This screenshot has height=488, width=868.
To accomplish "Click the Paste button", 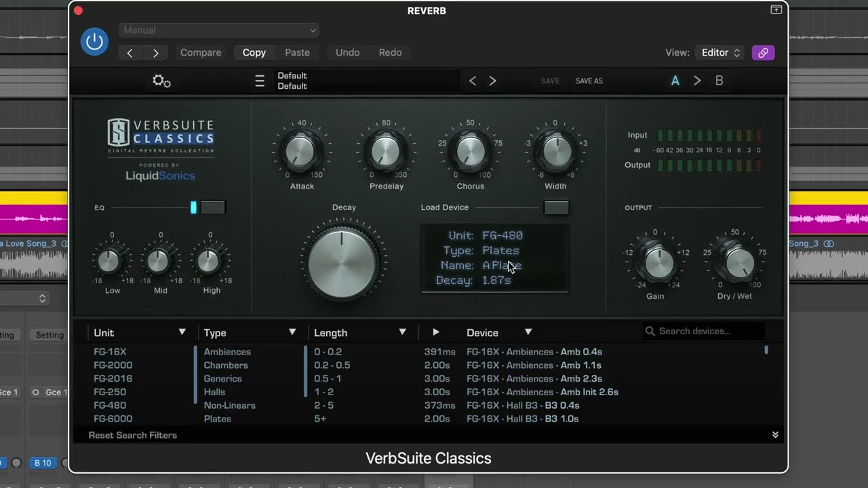I will pyautogui.click(x=297, y=53).
